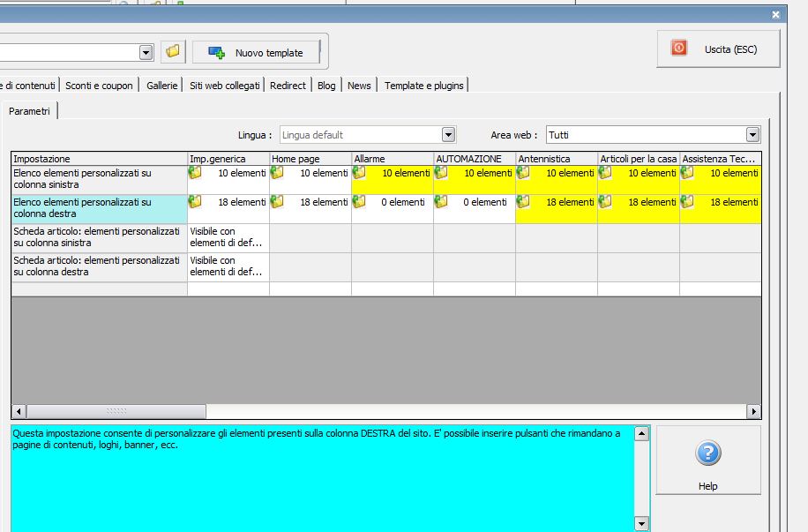Click the blue question mark Help icon

coord(708,453)
